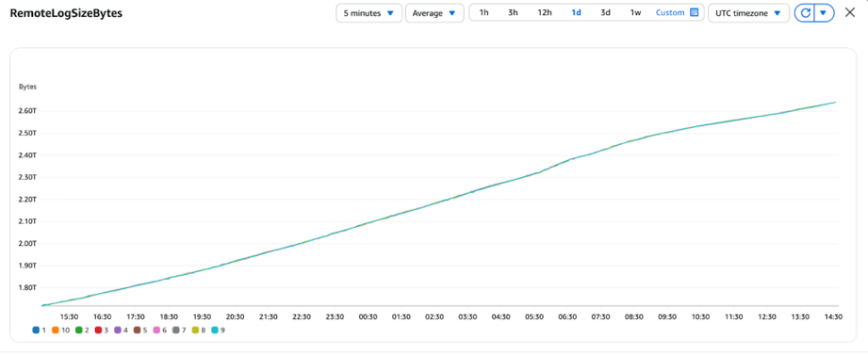Click the 2.60T y-axis label
This screenshot has height=355, width=868.
27,111
